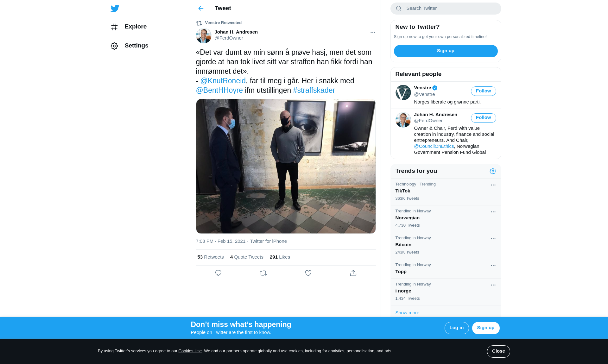The width and height of the screenshot is (608, 364).
Task: Open @BentHHoyre mention
Action: (219, 90)
